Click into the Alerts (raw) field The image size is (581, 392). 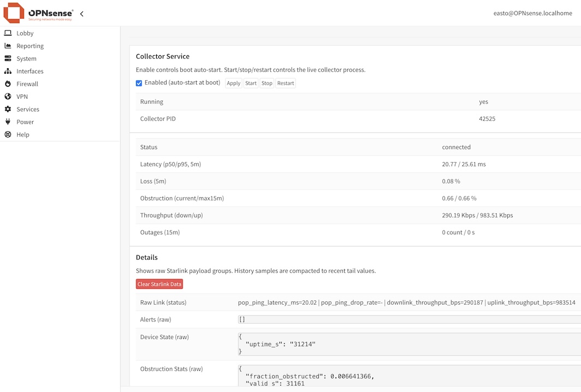[410, 319]
